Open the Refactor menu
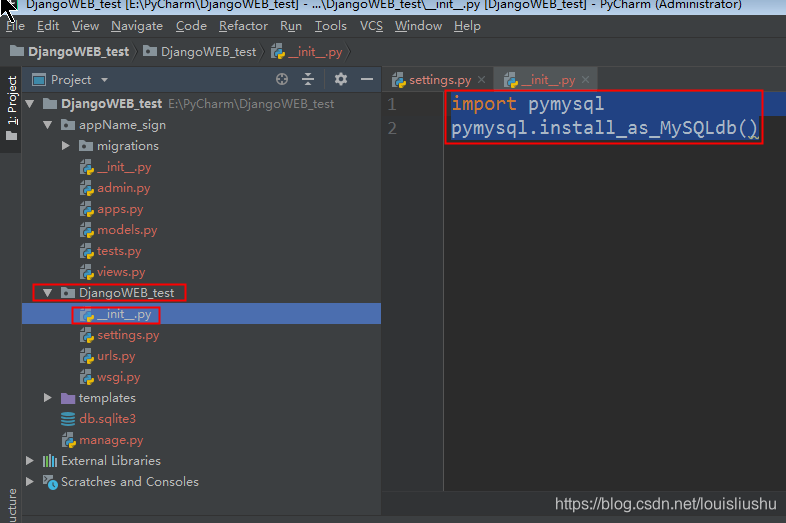Image resolution: width=786 pixels, height=523 pixels. (243, 26)
